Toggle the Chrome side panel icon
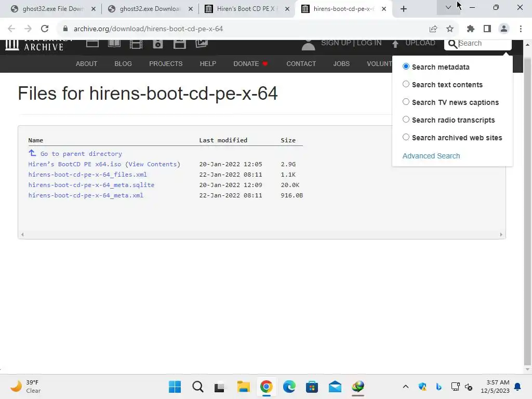 point(487,29)
